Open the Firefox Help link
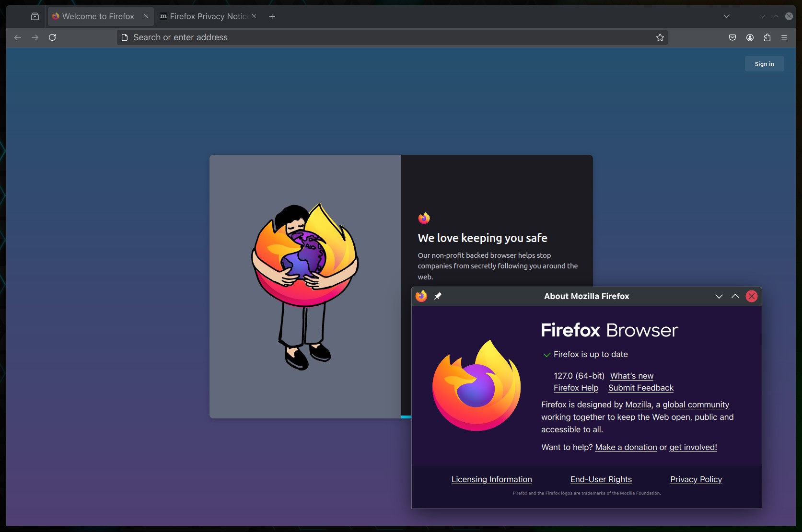This screenshot has height=532, width=802. click(x=576, y=388)
